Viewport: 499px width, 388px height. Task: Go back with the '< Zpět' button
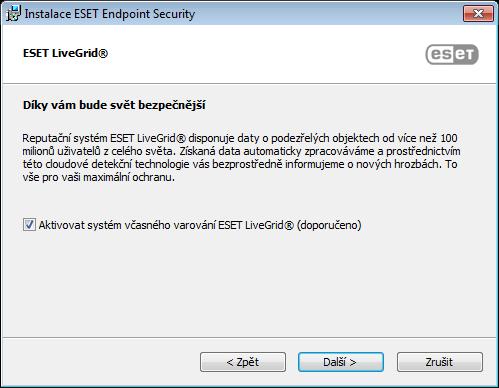(x=243, y=362)
